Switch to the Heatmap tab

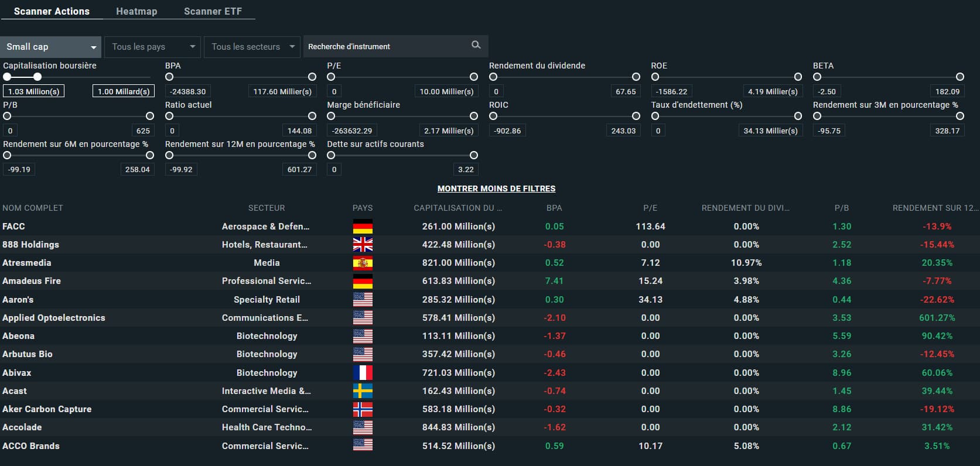[136, 11]
